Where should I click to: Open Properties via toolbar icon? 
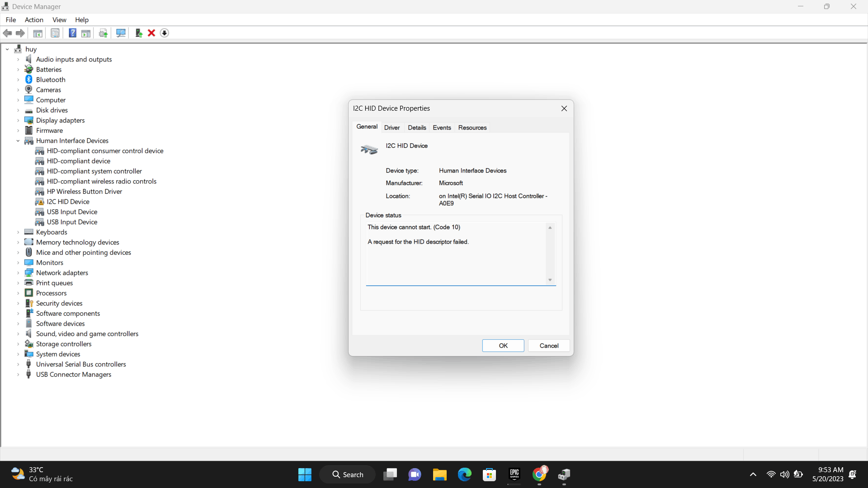tap(55, 33)
